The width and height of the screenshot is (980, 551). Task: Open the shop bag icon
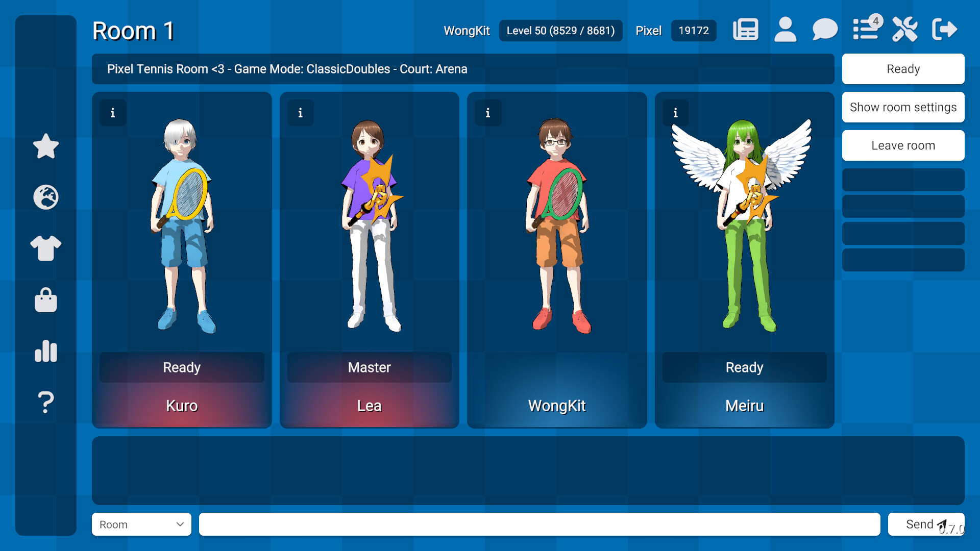[46, 300]
